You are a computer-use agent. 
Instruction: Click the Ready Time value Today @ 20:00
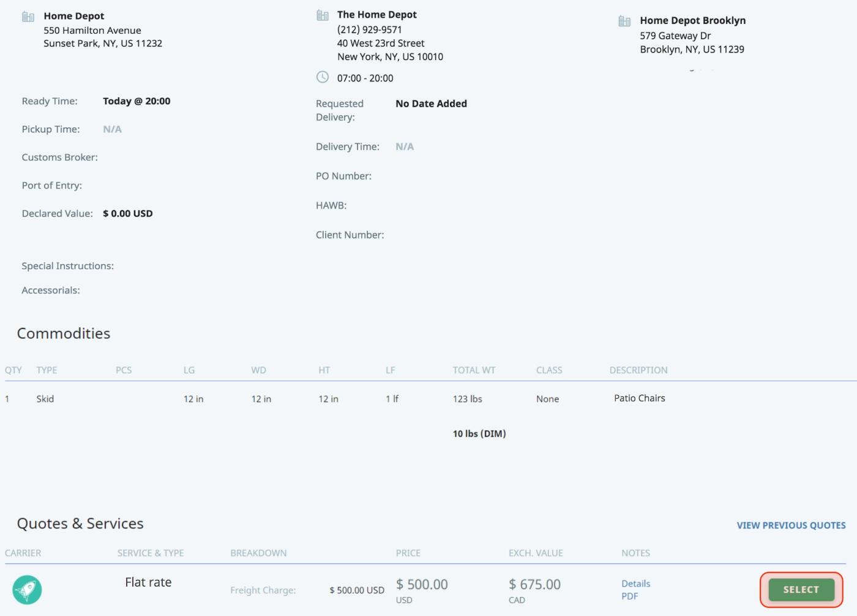click(137, 101)
